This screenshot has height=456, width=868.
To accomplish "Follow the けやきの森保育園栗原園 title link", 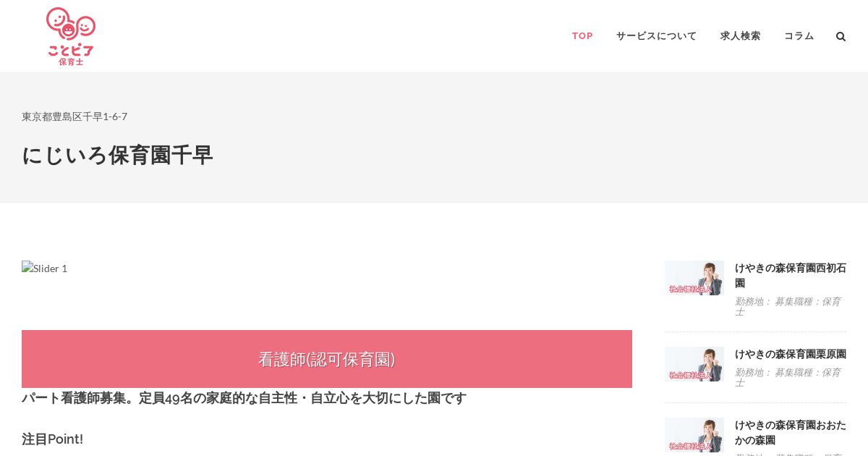I will pyautogui.click(x=791, y=354).
